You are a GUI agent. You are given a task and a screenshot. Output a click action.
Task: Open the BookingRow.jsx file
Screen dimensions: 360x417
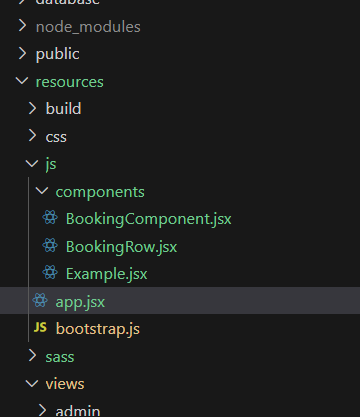(x=121, y=247)
